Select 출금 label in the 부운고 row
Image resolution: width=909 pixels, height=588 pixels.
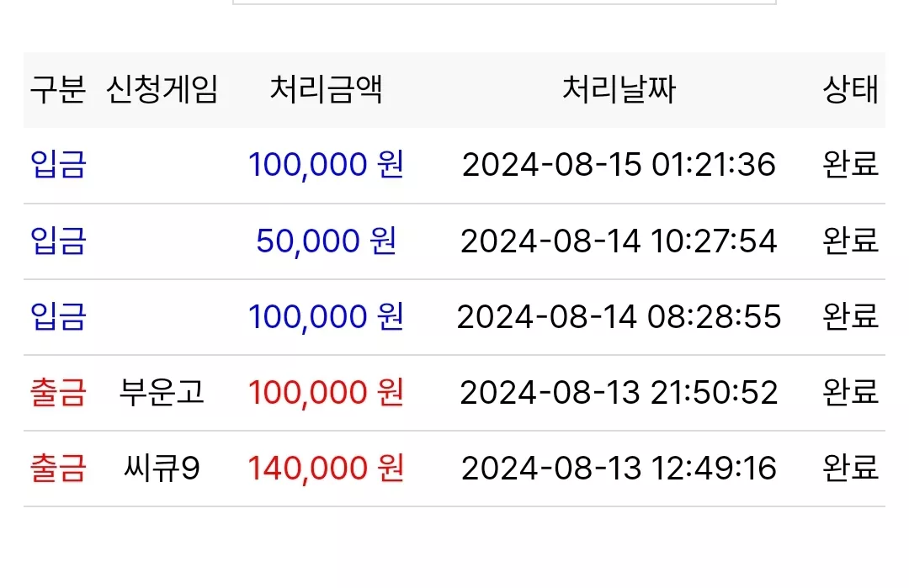point(58,392)
